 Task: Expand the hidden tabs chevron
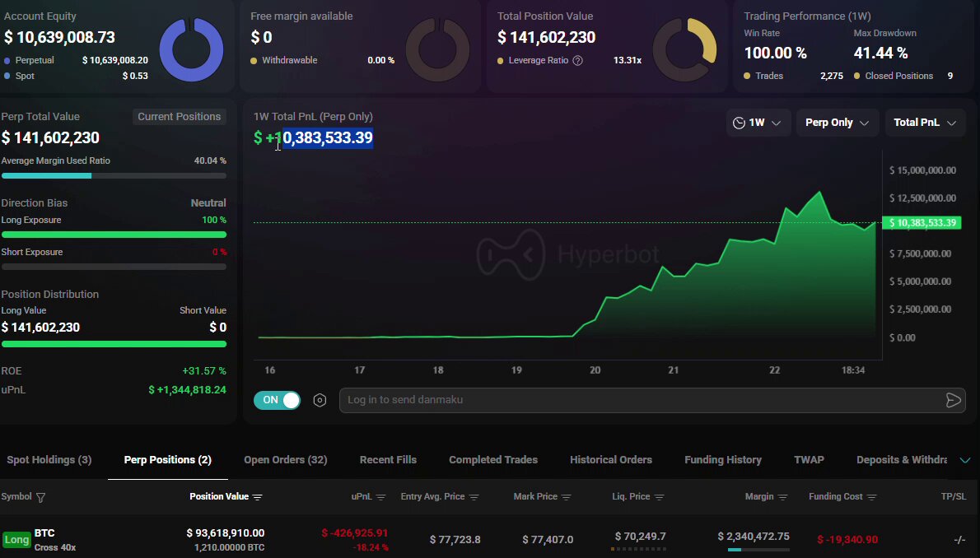[x=965, y=460]
